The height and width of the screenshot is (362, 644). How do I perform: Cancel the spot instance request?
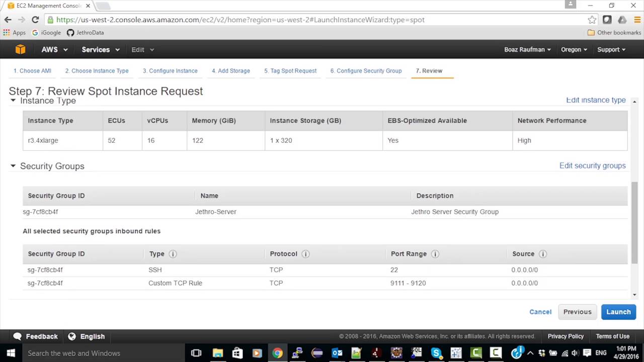(x=540, y=312)
